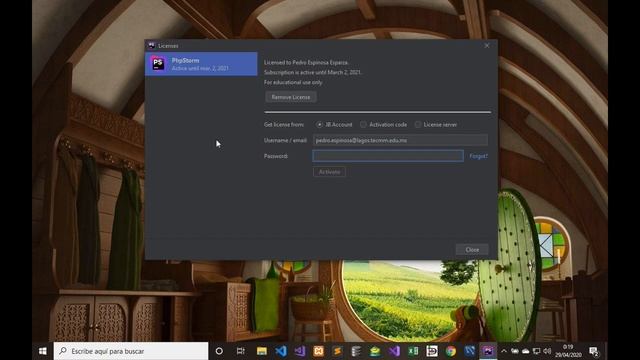This screenshot has width=640, height=360.
Task: Focus the Password input field
Action: [388, 156]
